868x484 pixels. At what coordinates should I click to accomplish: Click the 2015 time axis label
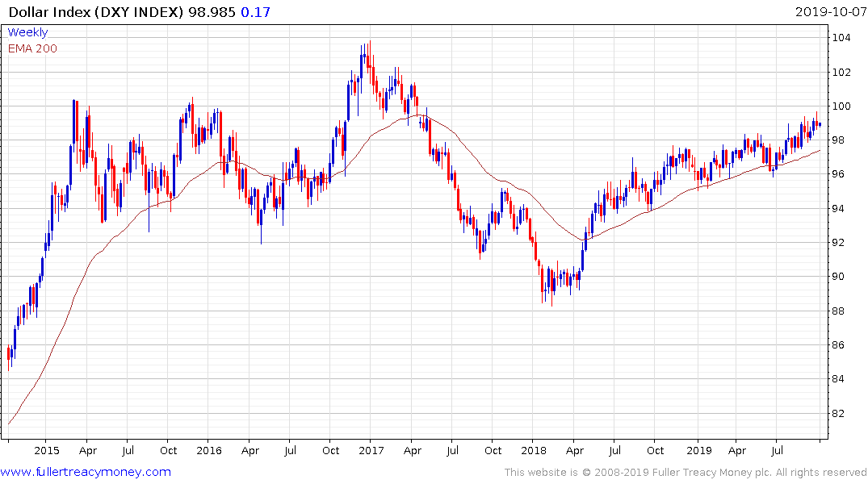[x=47, y=450]
